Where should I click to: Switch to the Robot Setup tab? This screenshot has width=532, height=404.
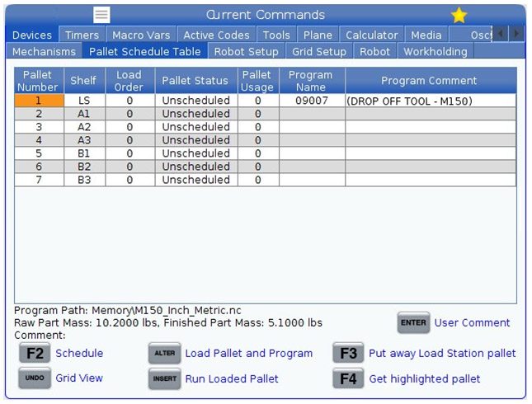(x=246, y=51)
